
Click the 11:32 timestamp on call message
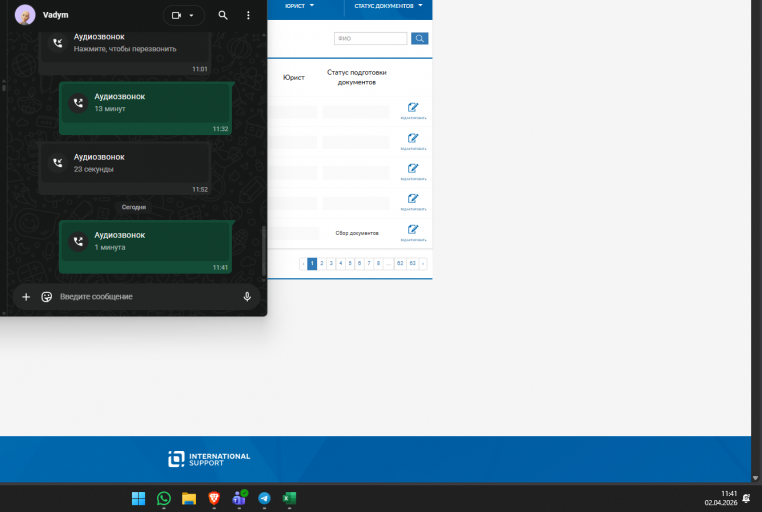pos(220,129)
